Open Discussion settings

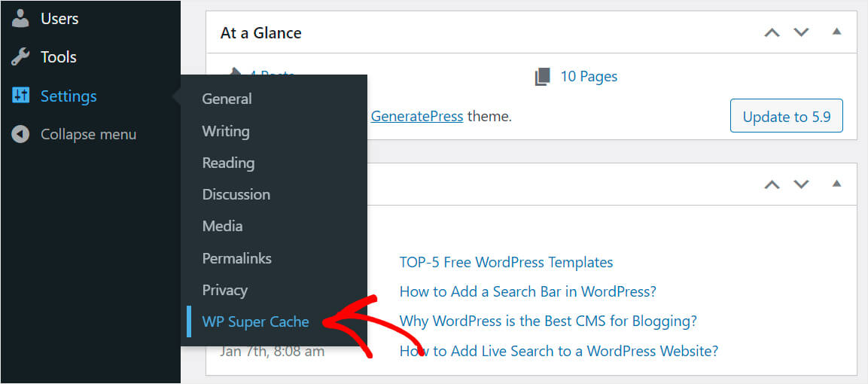tap(236, 195)
